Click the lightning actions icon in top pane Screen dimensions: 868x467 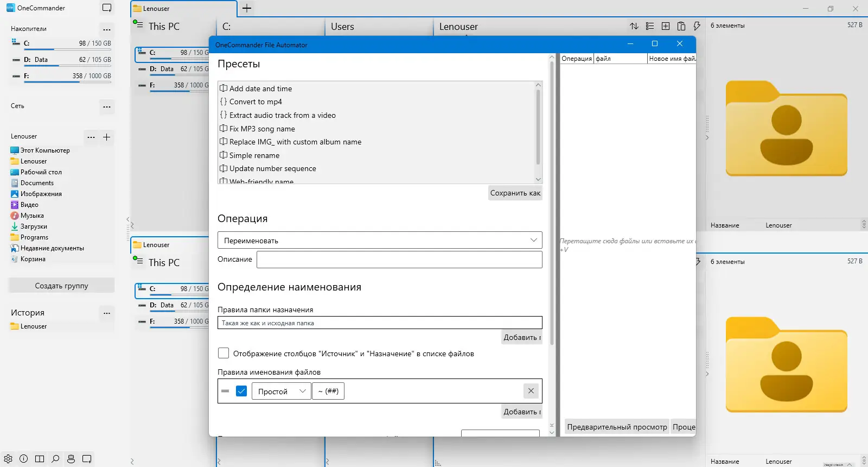click(x=697, y=26)
